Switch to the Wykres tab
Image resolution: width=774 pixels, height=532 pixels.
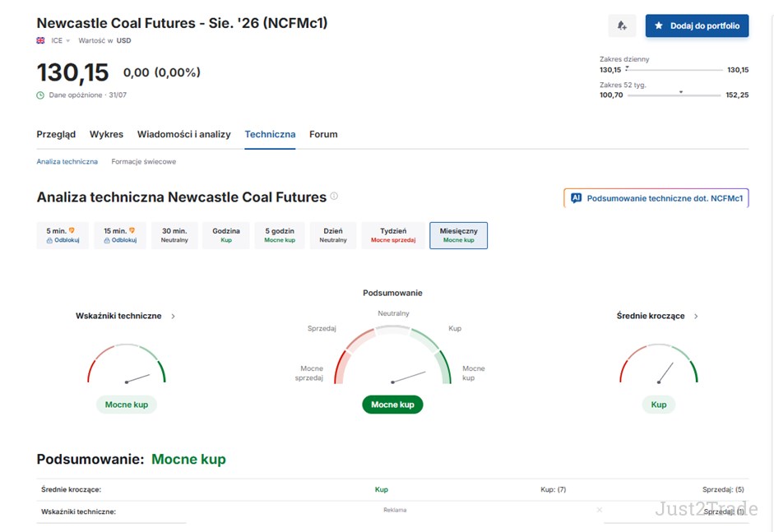pos(106,134)
